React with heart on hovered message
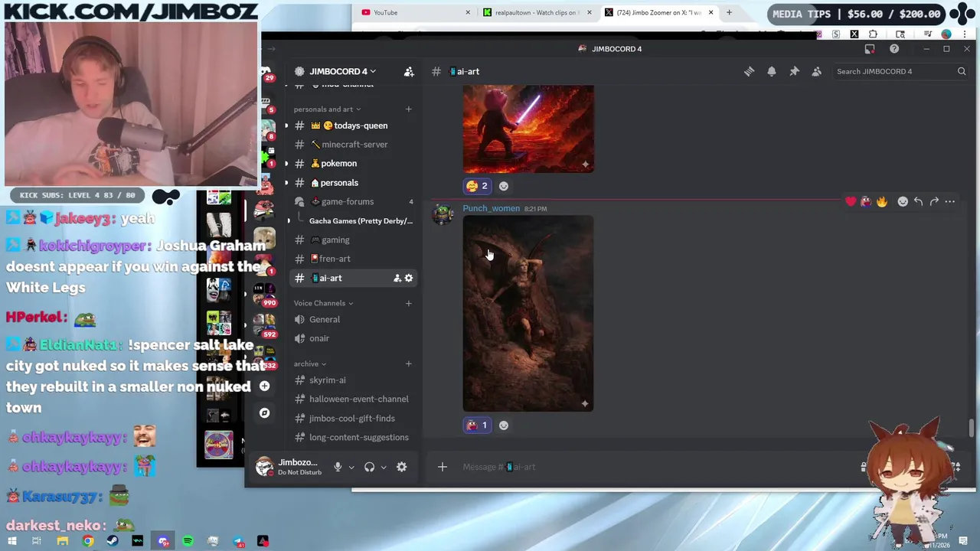 [851, 201]
